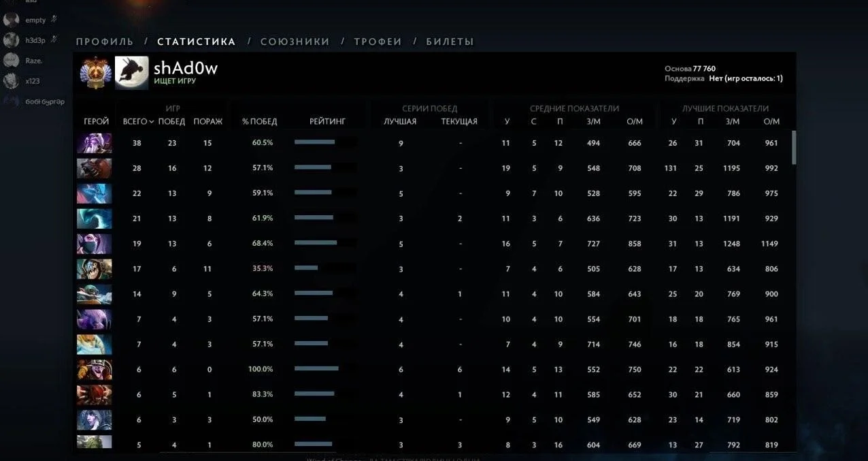Open the СОЮЗНИКИ tab
Screen dimensions: 868x461
tap(295, 42)
